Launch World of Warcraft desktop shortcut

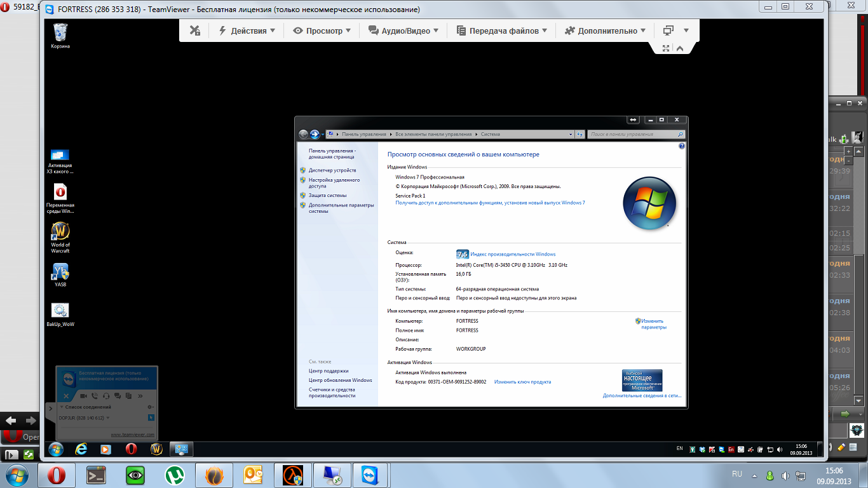(60, 238)
